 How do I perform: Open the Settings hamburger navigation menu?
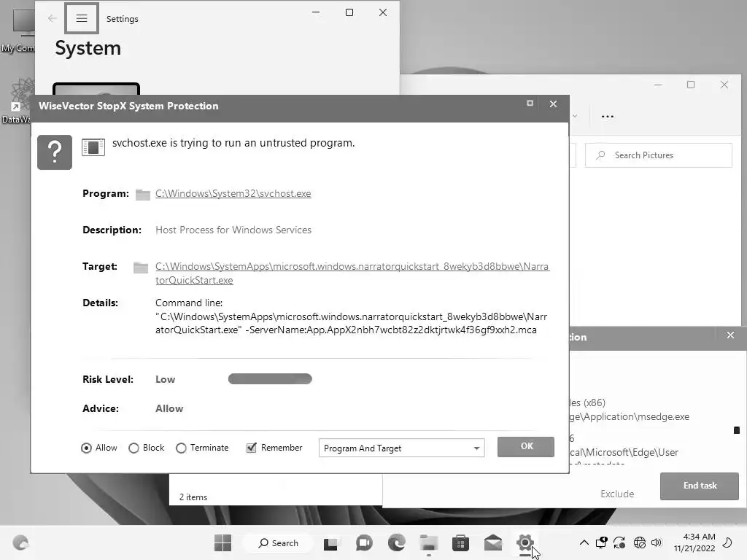click(82, 18)
